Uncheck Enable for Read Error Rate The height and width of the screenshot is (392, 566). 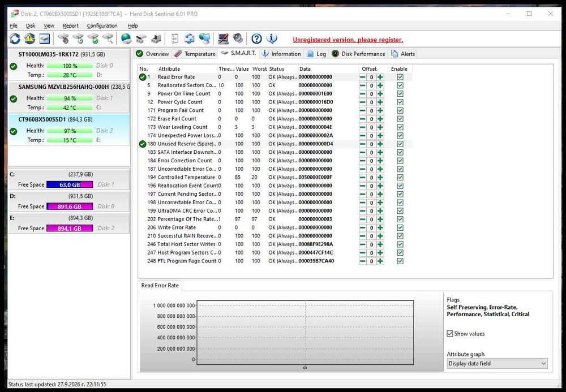(400, 77)
